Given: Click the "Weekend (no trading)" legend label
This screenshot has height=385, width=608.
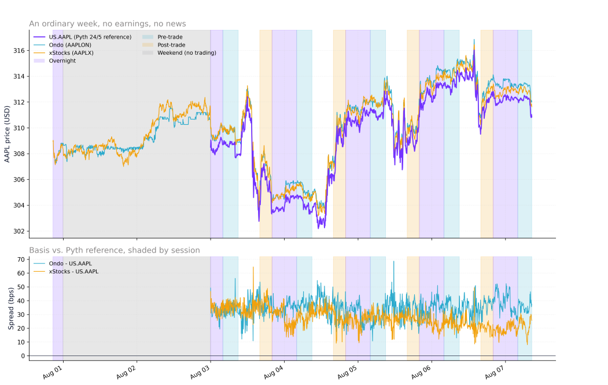Looking at the screenshot, I should 187,53.
